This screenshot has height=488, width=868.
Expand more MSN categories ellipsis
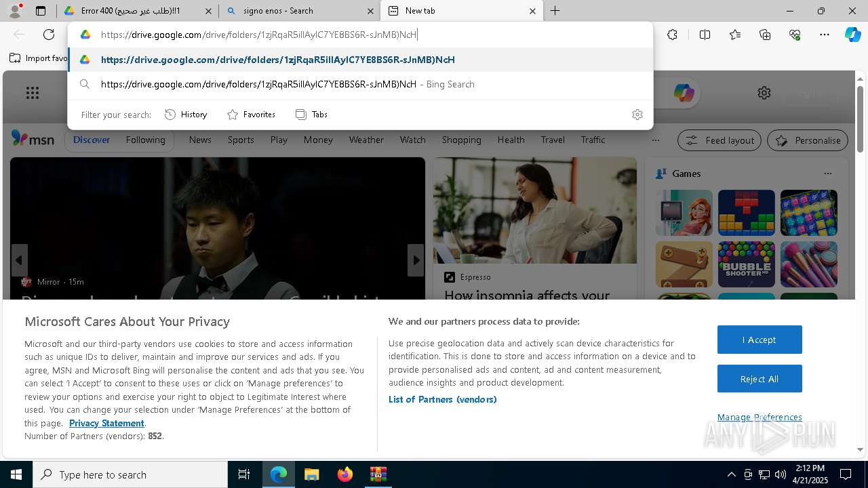coord(655,140)
